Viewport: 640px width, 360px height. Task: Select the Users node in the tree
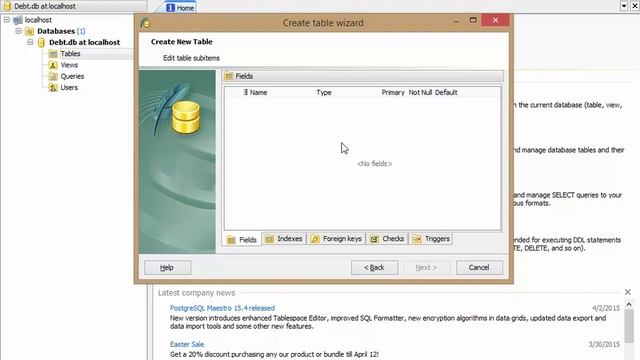[69, 87]
